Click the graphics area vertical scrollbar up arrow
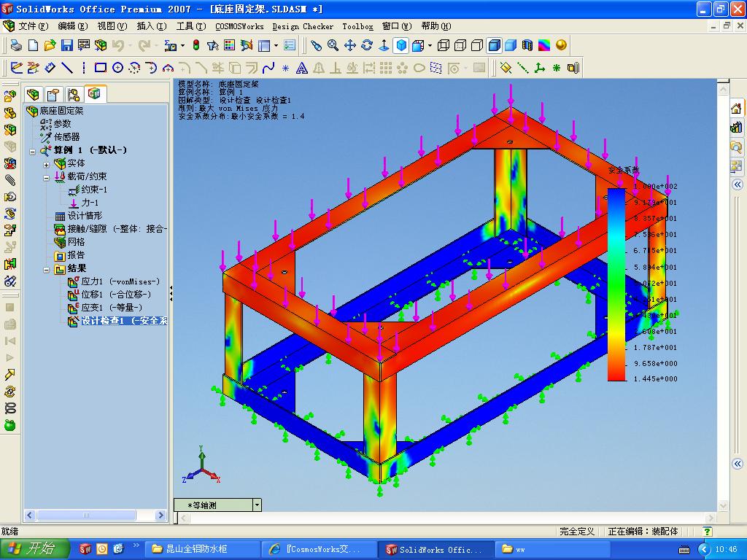 723,89
